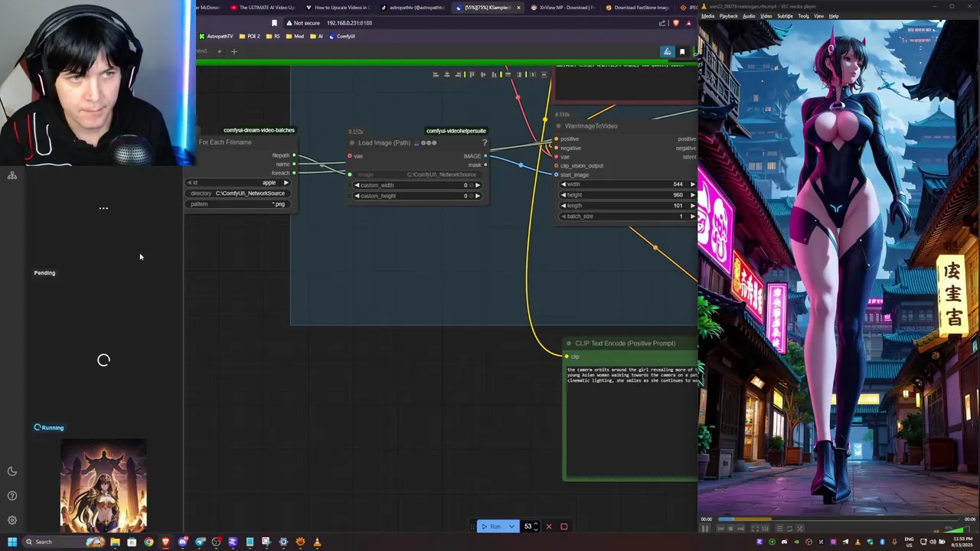Switch to the XnView MP Download tab
980x551 pixels.
point(563,8)
